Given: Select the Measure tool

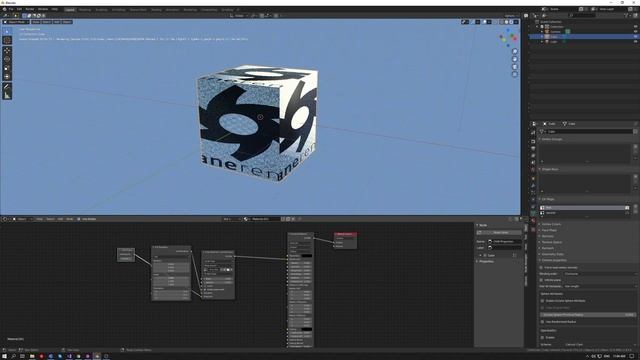Looking at the screenshot, I should click(7, 96).
